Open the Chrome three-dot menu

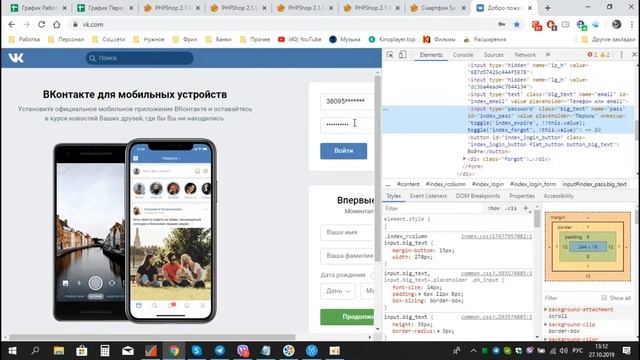632,24
